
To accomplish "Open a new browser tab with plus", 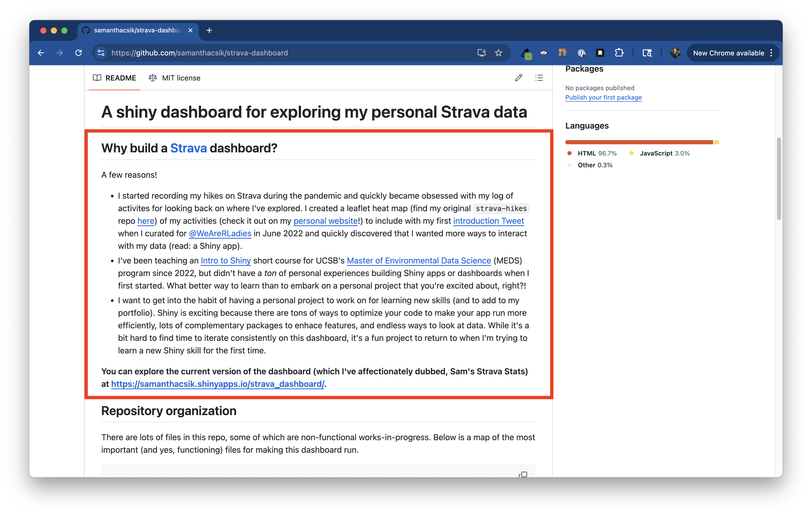I will click(209, 30).
